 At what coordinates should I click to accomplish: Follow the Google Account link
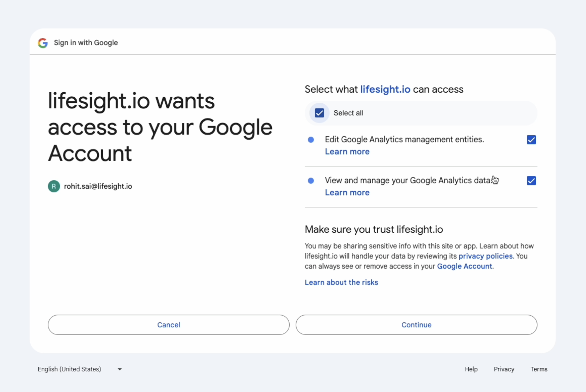pos(464,266)
